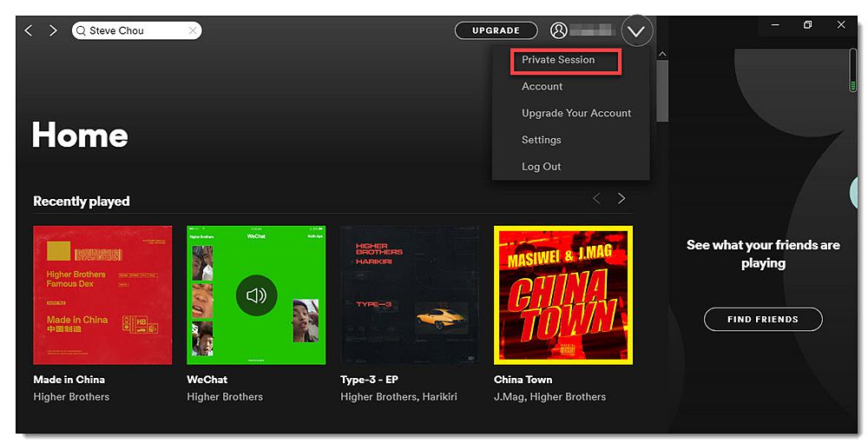The width and height of the screenshot is (868, 444).
Task: Open Account from the dropdown menu
Action: [542, 87]
